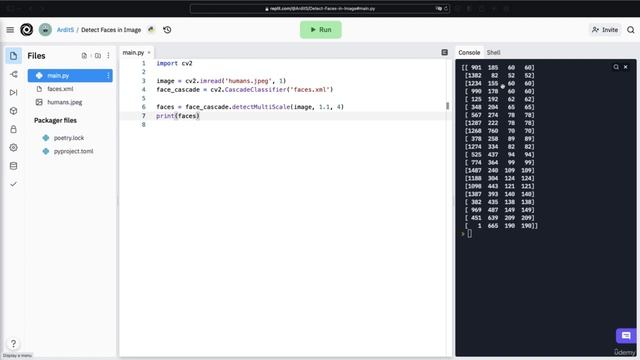Open the Unit tests checkmark icon

pos(13,184)
